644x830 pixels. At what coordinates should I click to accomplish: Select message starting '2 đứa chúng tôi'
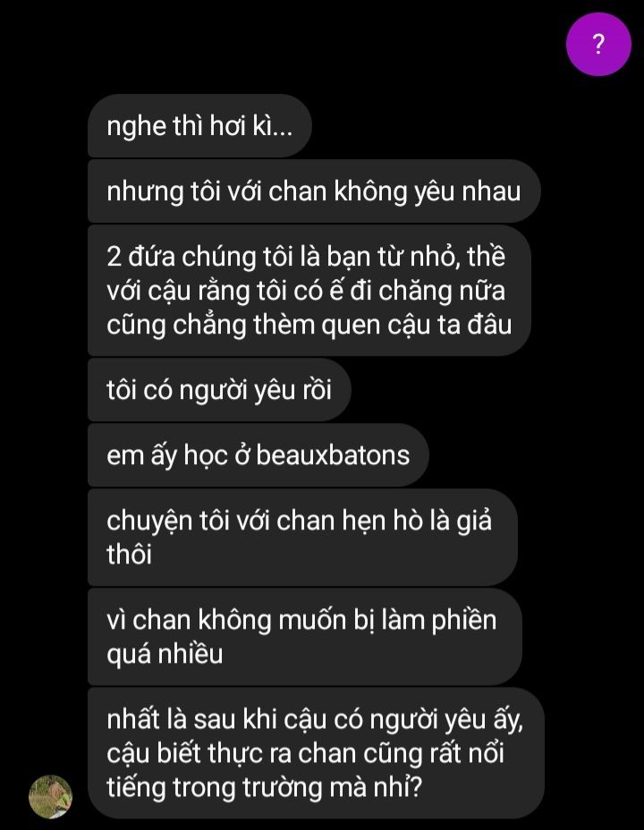tap(309, 290)
